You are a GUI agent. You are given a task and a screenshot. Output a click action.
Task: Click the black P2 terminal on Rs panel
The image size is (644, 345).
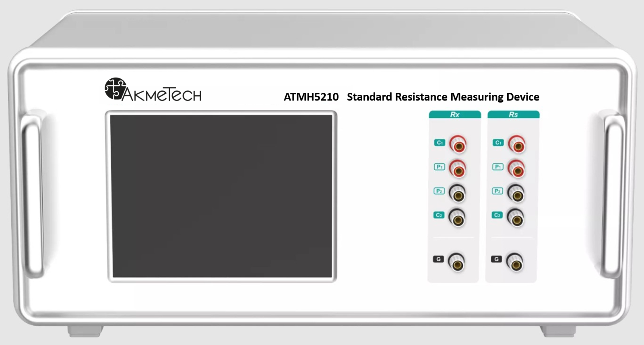(x=516, y=193)
